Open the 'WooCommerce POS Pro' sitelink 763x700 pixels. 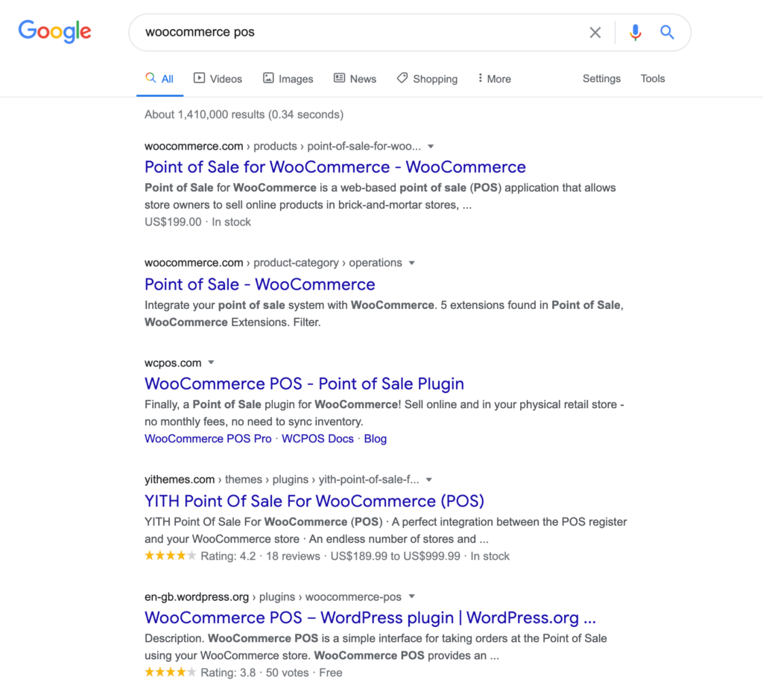click(x=208, y=439)
